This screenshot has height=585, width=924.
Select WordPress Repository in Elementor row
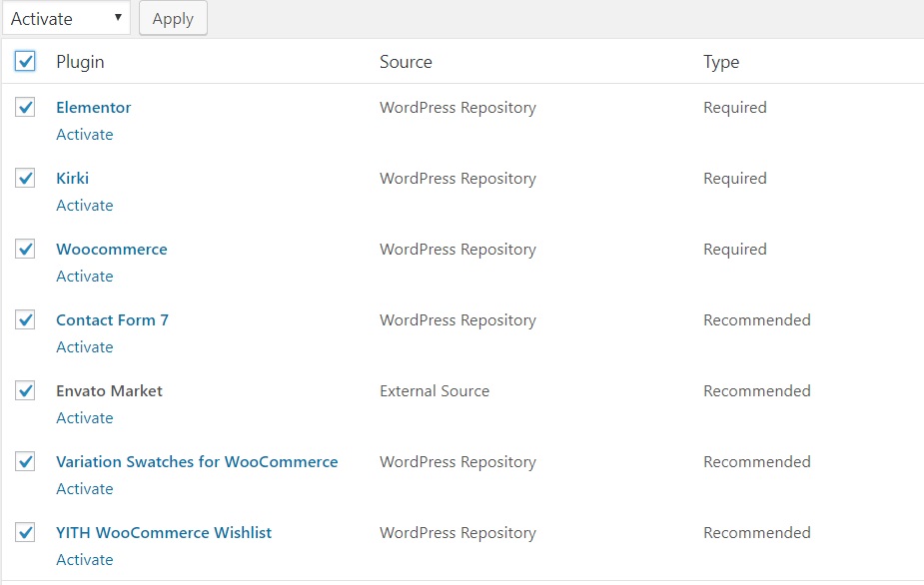pyautogui.click(x=458, y=107)
